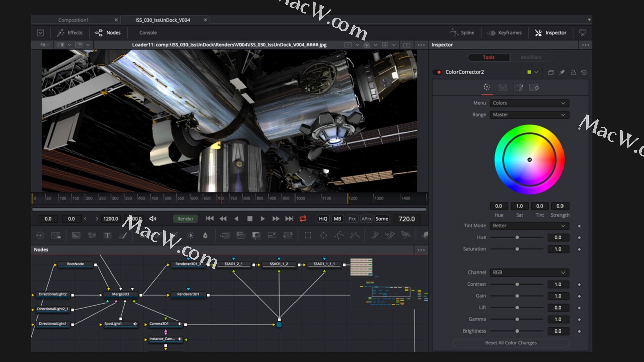Screen dimensions: 644x362
Task: Expand the Range Master dropdown
Action: coord(529,115)
